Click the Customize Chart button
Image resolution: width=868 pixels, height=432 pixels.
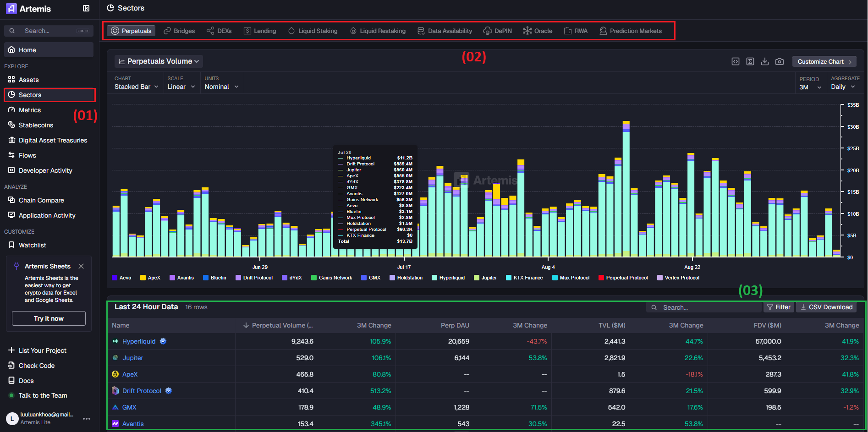(824, 61)
